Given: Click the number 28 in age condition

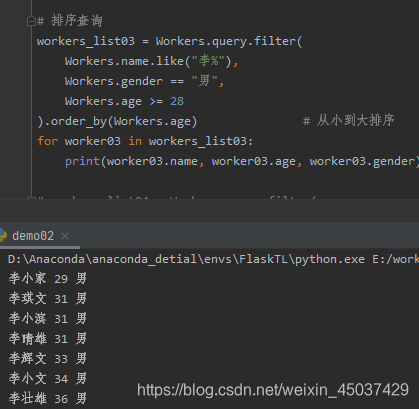Looking at the screenshot, I should pos(177,101).
